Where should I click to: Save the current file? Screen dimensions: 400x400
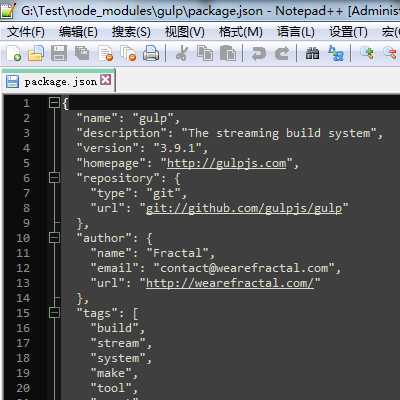[59, 53]
